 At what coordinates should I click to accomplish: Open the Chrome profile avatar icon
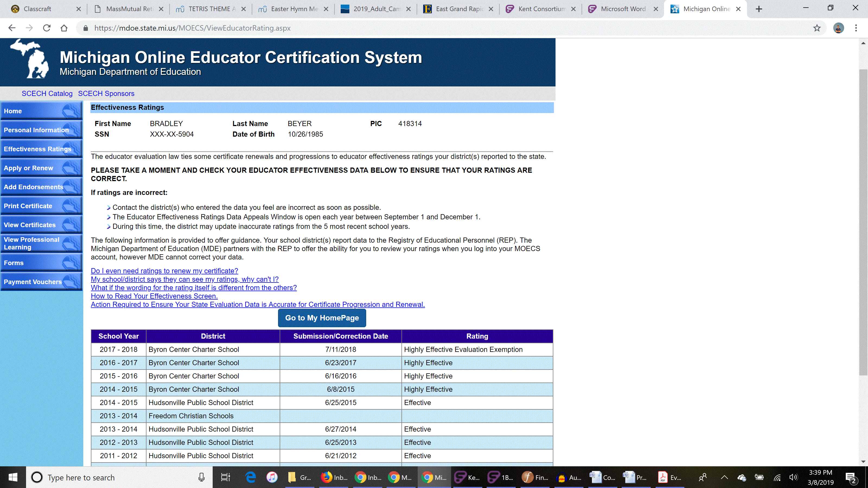click(x=838, y=28)
